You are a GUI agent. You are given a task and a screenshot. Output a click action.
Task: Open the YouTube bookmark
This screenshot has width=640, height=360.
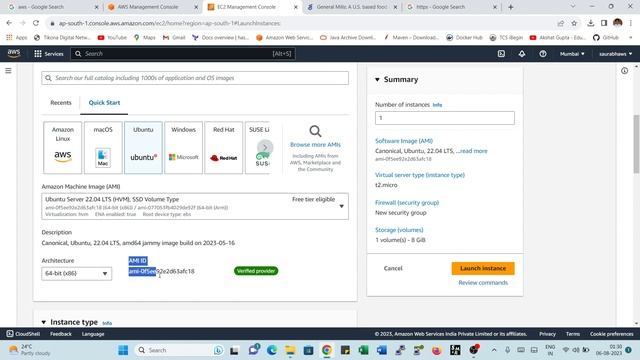click(112, 38)
